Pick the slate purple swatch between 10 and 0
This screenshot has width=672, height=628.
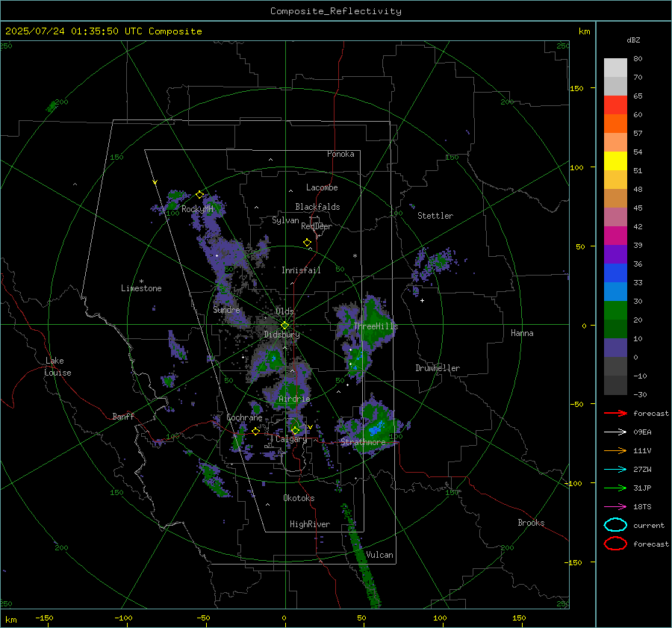pyautogui.click(x=615, y=348)
